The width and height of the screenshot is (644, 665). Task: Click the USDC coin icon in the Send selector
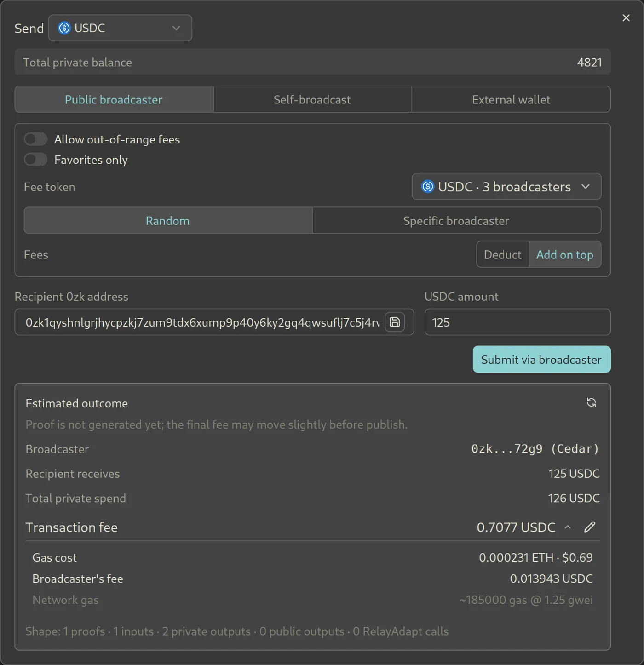[x=64, y=28]
